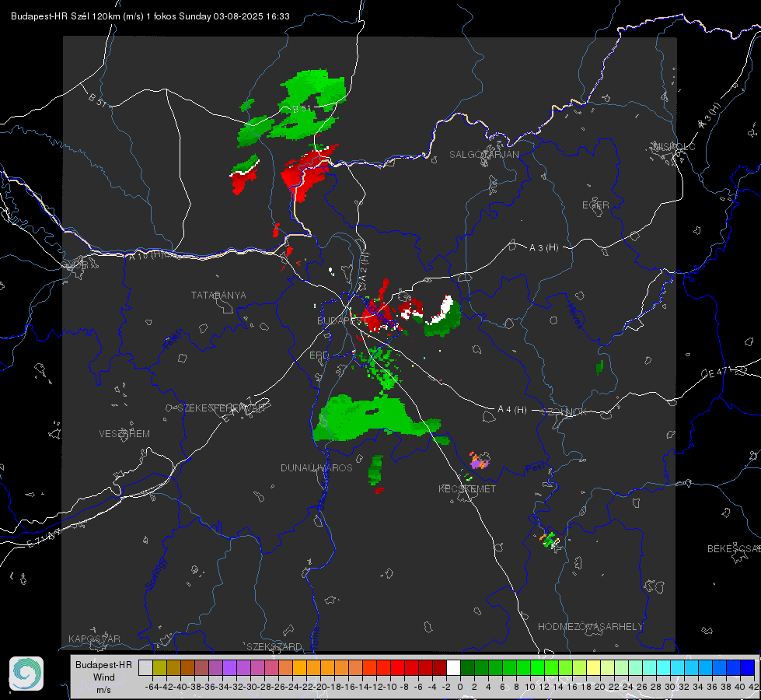The image size is (761, 700).
Task: Select the violet swatch between -34 and -32
Action: [x=229, y=667]
